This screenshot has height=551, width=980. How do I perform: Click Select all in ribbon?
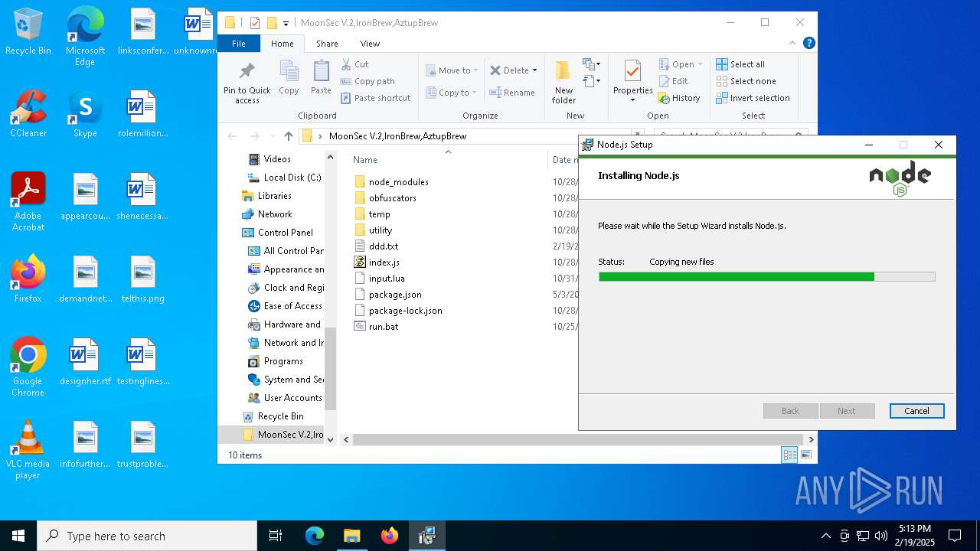click(x=740, y=64)
